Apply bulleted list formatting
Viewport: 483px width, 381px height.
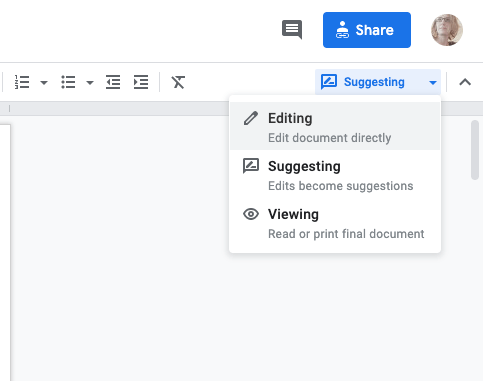click(68, 82)
